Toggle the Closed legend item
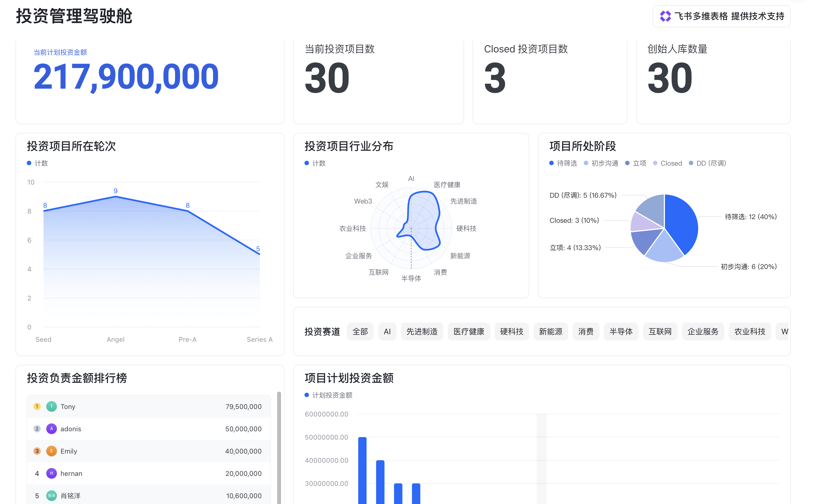 (671, 163)
